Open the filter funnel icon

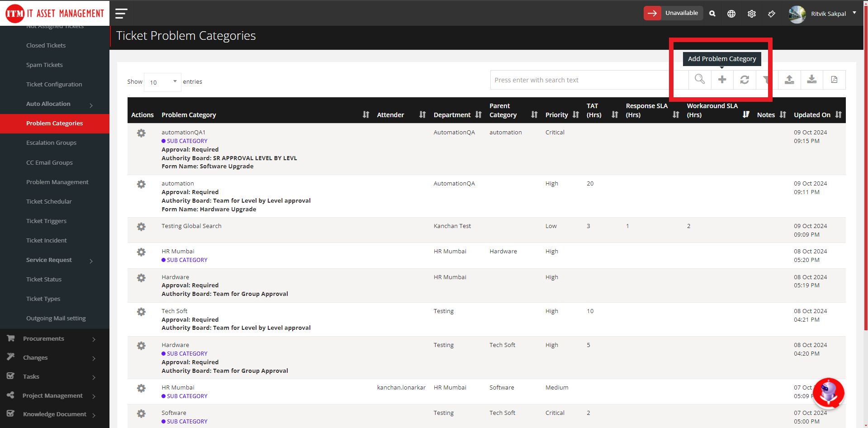(x=766, y=80)
